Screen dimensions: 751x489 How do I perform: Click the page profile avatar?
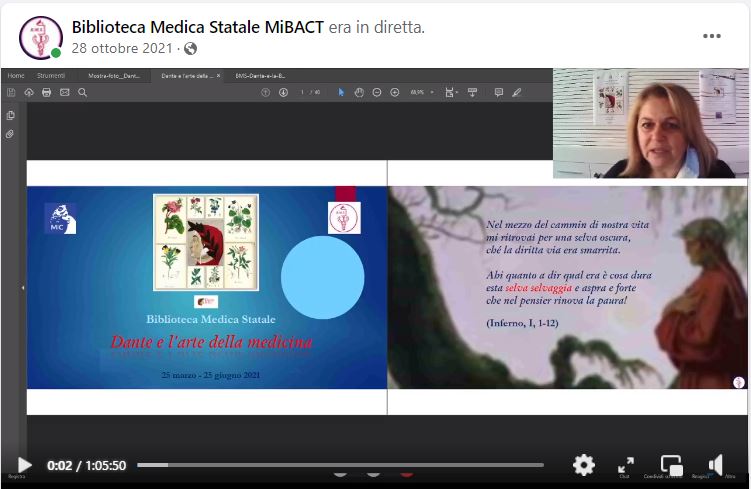pyautogui.click(x=40, y=37)
